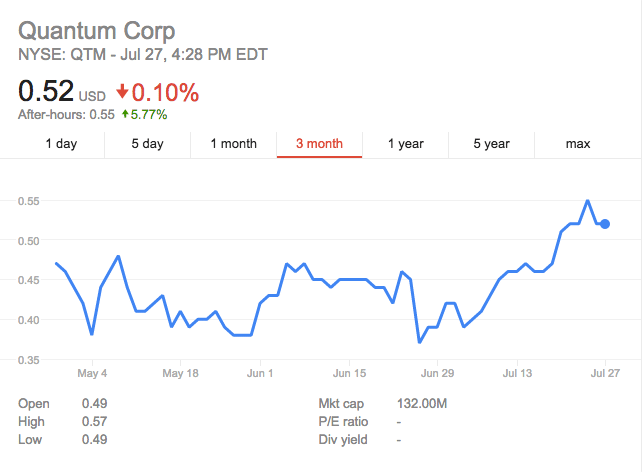Select the 5 year tab
Screen dimensions: 642x472
click(492, 144)
